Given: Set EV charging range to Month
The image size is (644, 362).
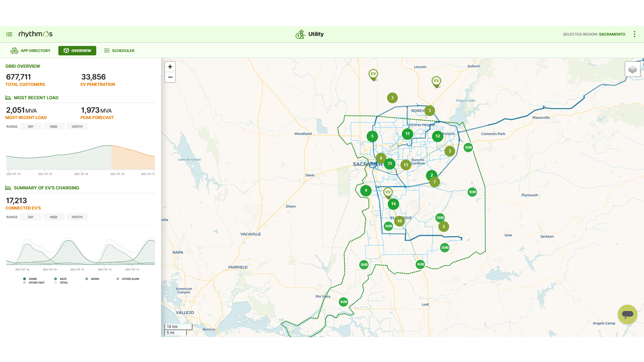Looking at the screenshot, I should (x=77, y=217).
